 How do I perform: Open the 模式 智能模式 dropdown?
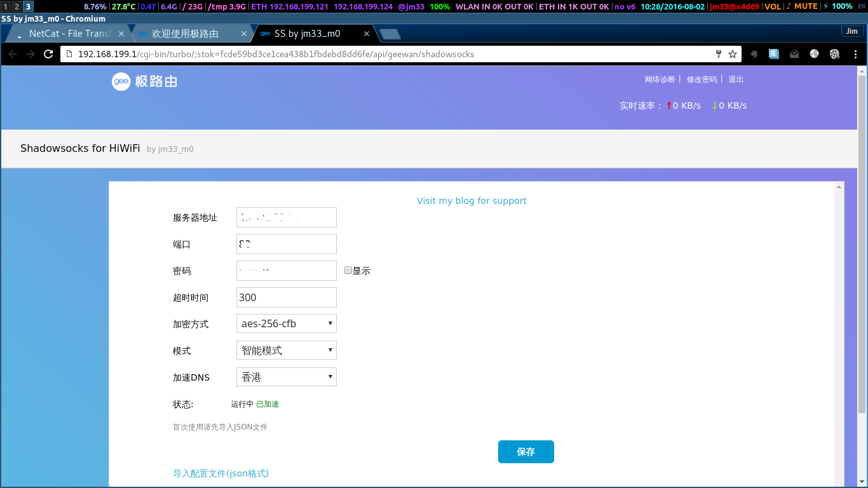[287, 350]
